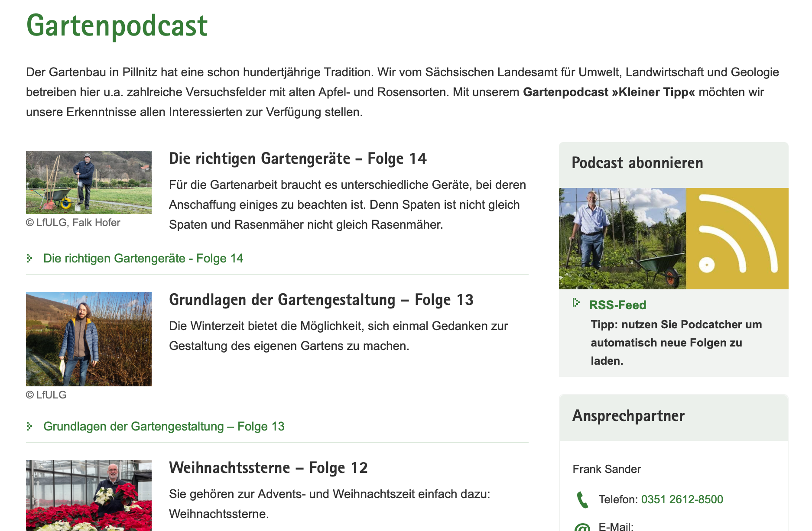Click the arrow icon before the Folge 13 link
The width and height of the screenshot is (812, 531).
click(29, 426)
